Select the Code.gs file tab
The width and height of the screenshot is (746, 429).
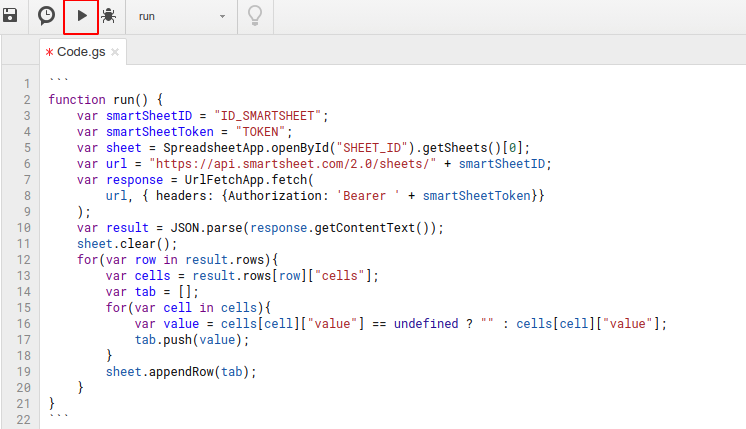click(x=81, y=51)
